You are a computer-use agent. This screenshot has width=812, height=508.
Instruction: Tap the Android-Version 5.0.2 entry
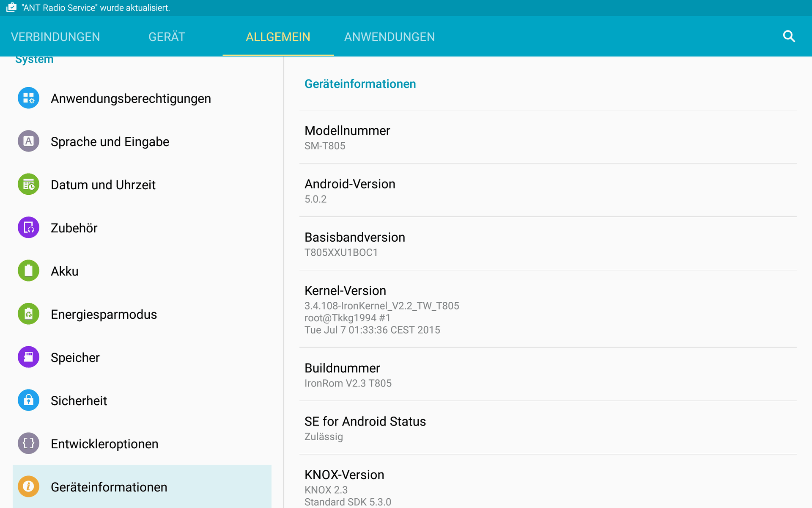(x=548, y=190)
